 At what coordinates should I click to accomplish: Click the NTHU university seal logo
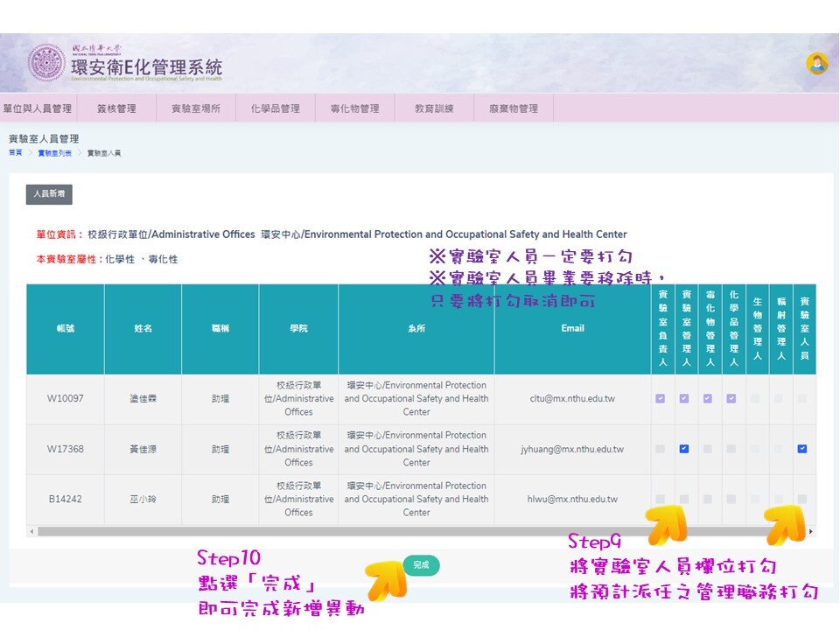(x=45, y=63)
